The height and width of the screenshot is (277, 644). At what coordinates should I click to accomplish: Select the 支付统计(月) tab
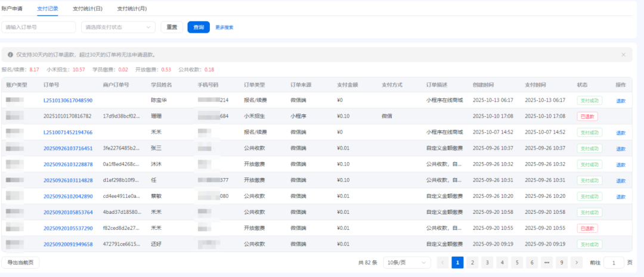coord(132,9)
